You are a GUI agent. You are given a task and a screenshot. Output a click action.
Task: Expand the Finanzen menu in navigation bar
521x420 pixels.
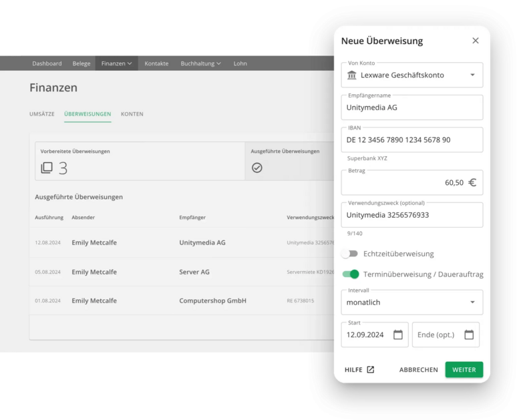[x=117, y=63]
